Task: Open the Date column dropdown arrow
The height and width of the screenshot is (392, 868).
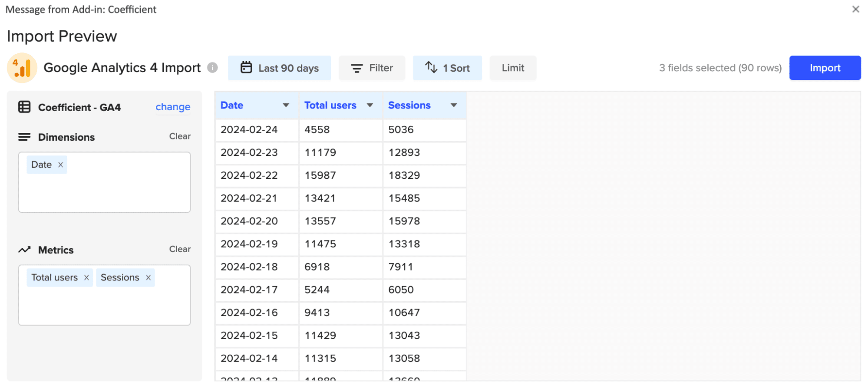Action: coord(286,105)
